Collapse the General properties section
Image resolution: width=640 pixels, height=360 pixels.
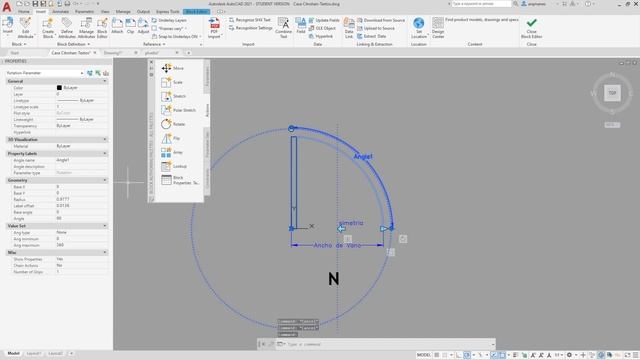click(105, 81)
